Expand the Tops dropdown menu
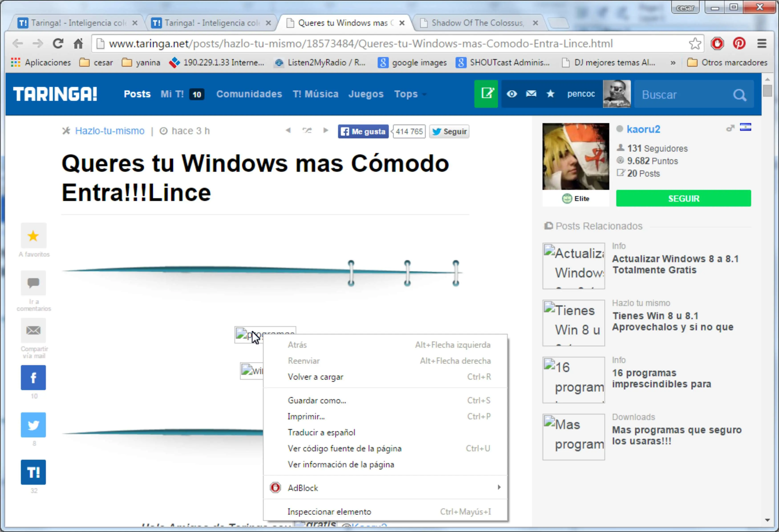 point(410,94)
